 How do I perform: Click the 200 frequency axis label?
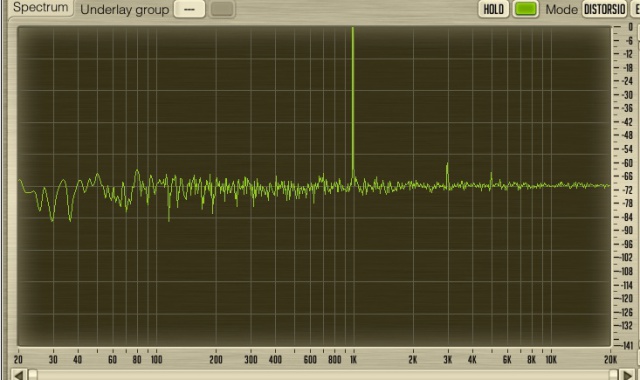pyautogui.click(x=216, y=360)
